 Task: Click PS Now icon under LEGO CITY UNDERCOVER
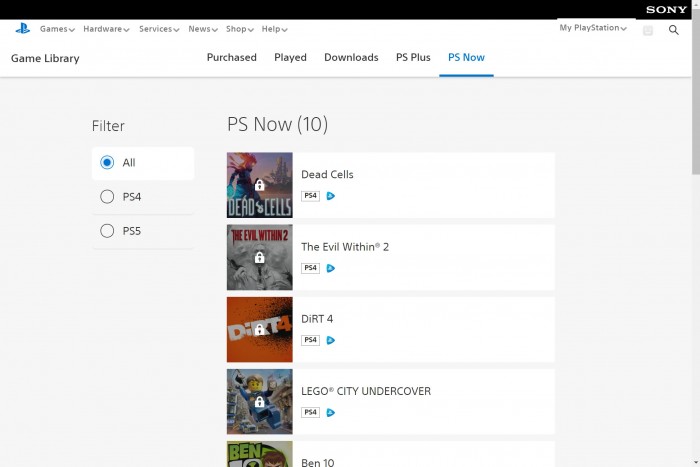pyautogui.click(x=331, y=412)
